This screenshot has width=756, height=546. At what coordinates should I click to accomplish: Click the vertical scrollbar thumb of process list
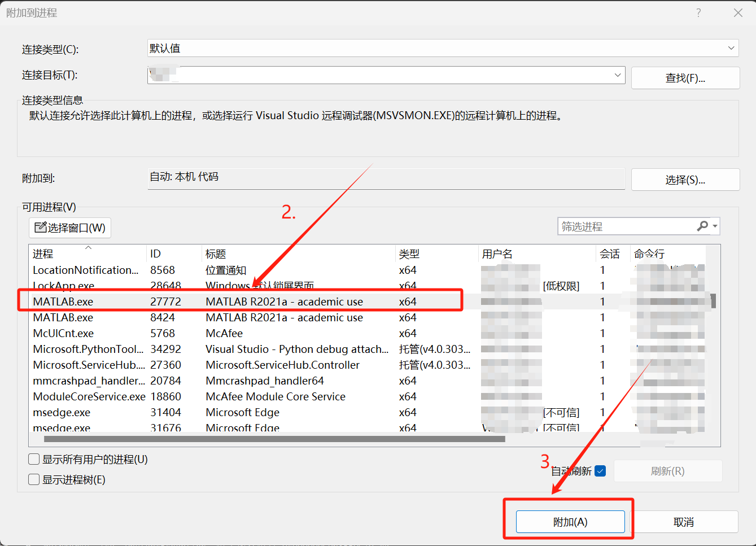click(x=714, y=300)
